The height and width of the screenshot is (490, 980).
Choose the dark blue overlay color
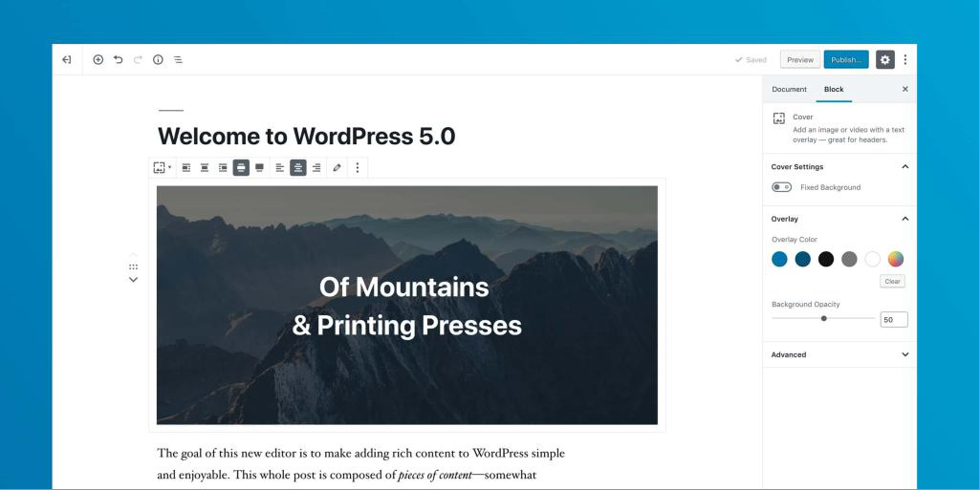pos(802,259)
